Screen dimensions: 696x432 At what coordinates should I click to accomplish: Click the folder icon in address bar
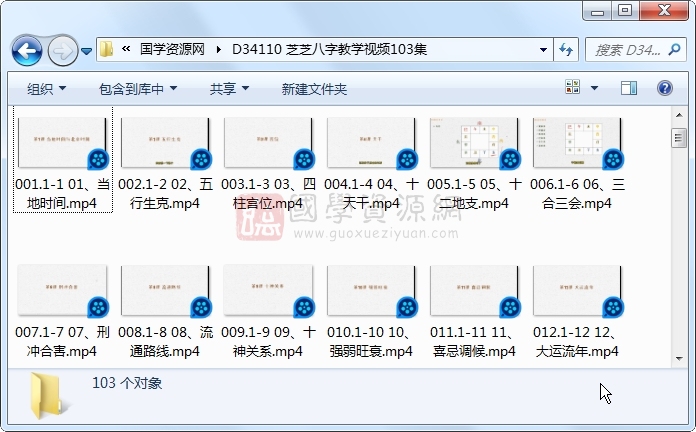point(106,49)
